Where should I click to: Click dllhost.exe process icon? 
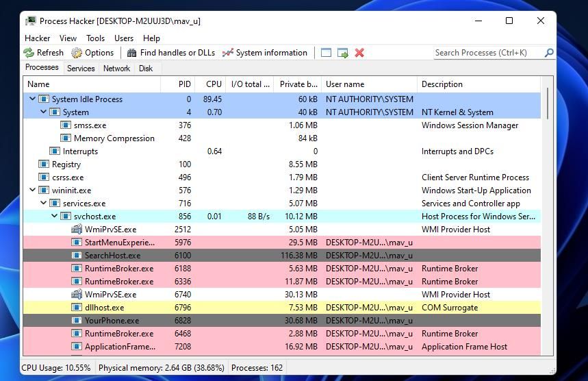pyautogui.click(x=77, y=308)
